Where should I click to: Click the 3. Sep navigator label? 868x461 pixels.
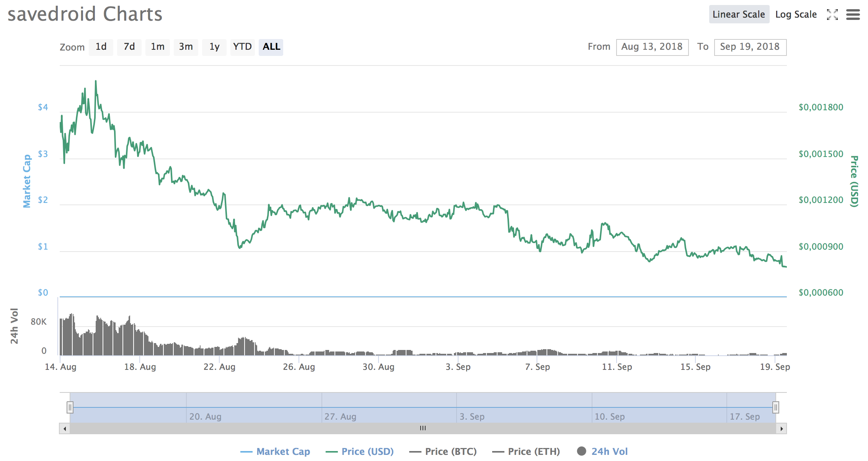pos(472,417)
